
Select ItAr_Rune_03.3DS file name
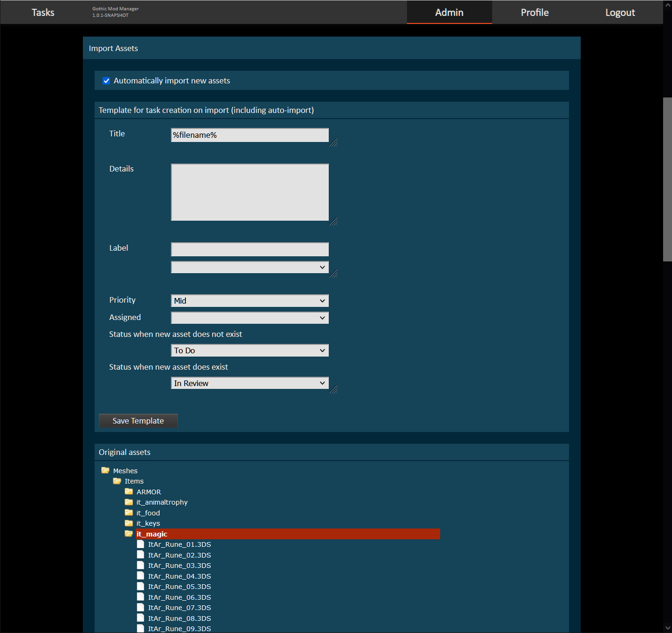point(179,566)
